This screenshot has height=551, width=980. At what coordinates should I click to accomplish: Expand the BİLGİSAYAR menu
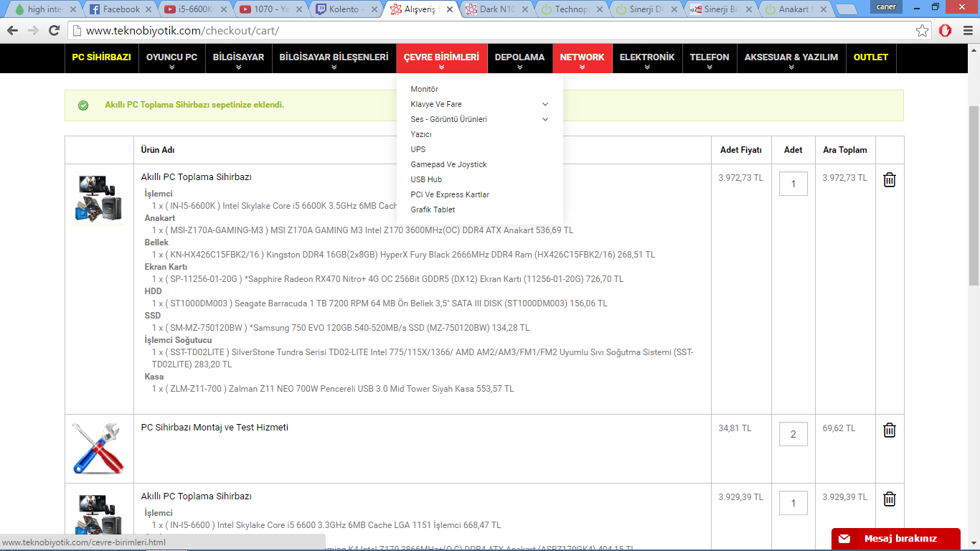pyautogui.click(x=238, y=58)
